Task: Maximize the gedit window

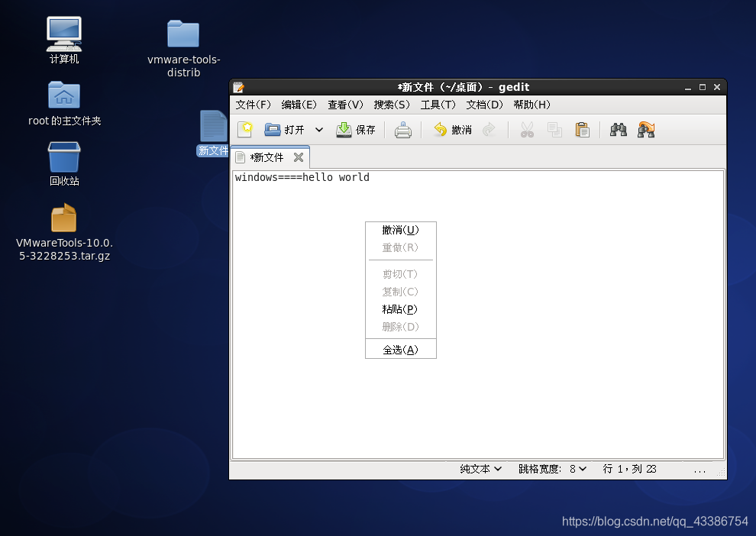Action: point(703,87)
